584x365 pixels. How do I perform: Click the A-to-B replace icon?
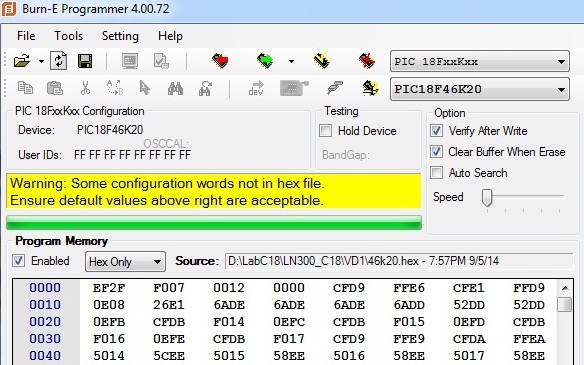(115, 88)
